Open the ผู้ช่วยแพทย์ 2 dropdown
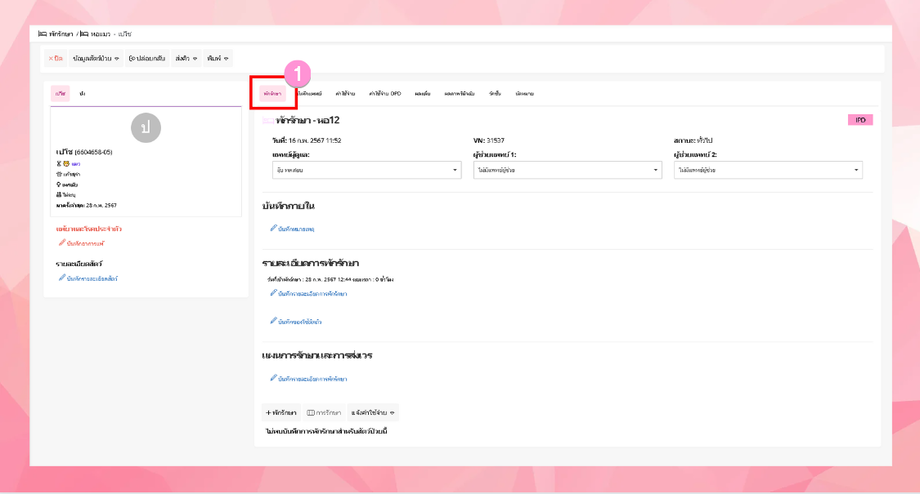This screenshot has height=494, width=920. pyautogui.click(x=768, y=170)
